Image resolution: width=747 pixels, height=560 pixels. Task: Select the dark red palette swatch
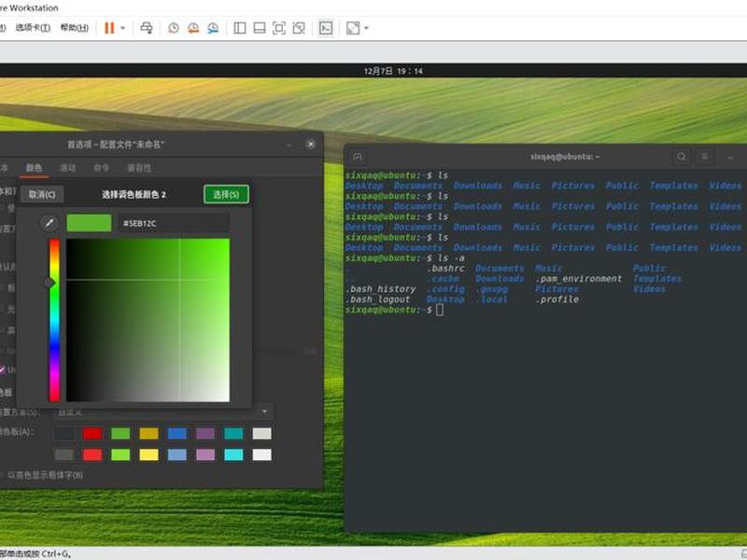(92, 433)
